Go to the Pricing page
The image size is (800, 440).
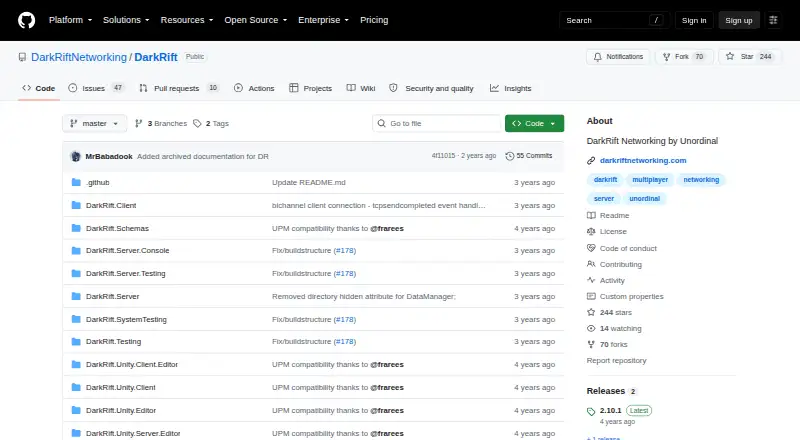(x=374, y=20)
